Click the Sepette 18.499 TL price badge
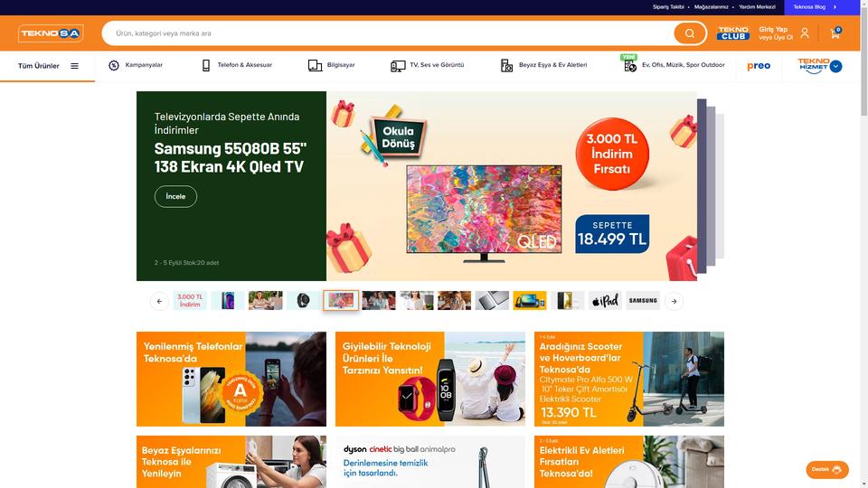The image size is (868, 488). 612,234
